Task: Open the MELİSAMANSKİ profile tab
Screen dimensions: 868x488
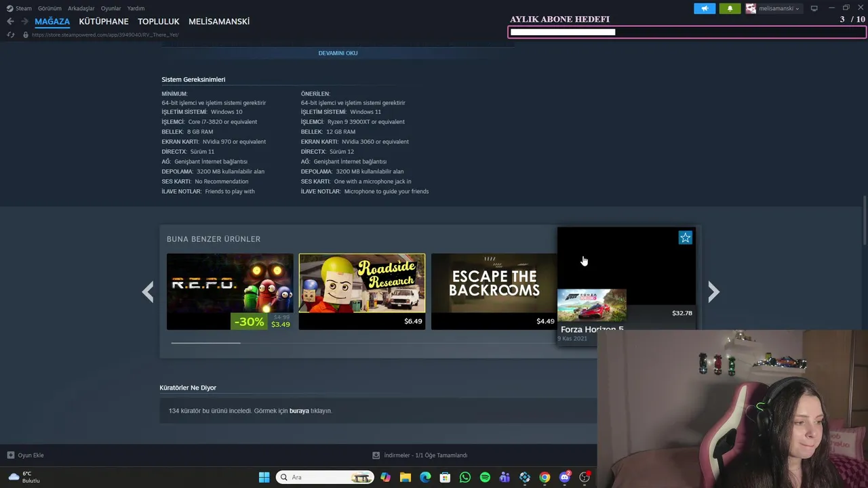Action: (219, 22)
